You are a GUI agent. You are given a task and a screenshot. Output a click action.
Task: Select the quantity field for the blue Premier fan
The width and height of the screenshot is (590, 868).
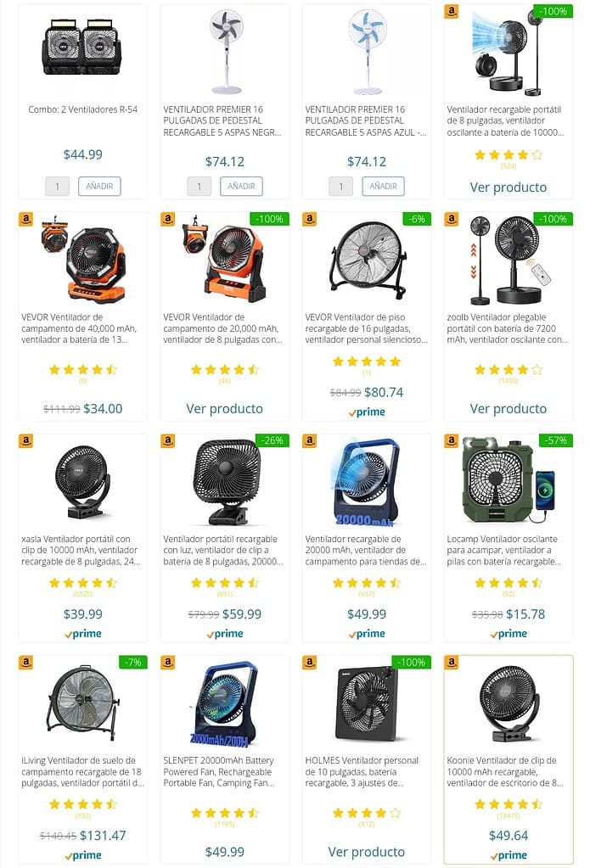(x=340, y=187)
